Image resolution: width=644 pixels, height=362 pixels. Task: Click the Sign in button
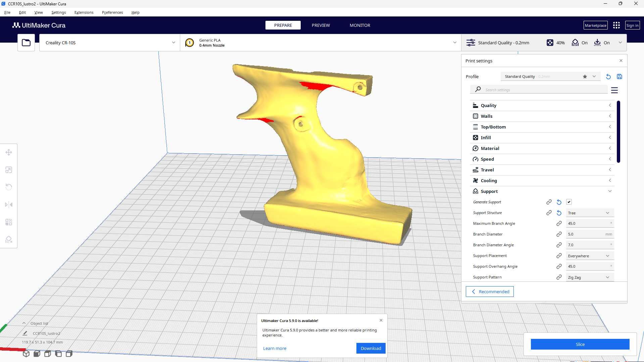tap(632, 25)
